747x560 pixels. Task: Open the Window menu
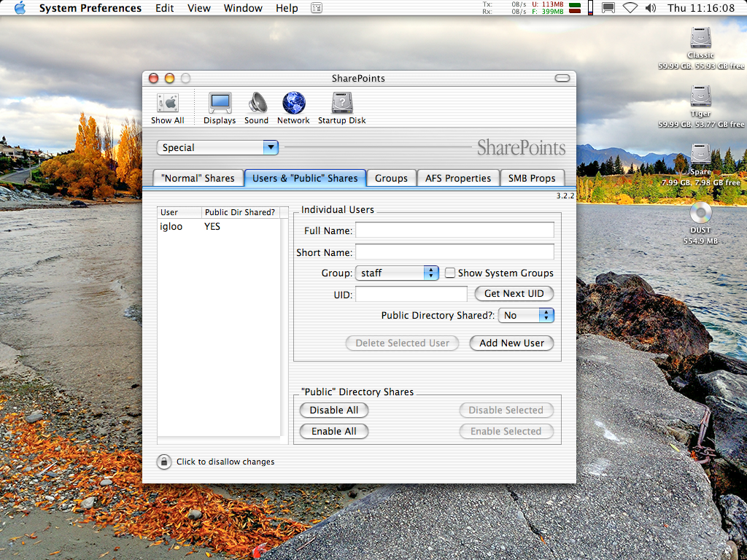tap(243, 8)
